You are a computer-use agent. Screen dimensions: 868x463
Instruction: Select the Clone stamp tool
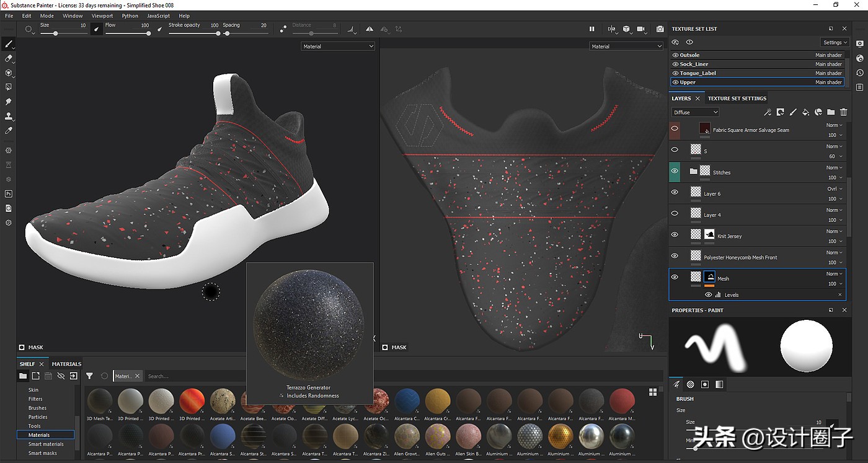pyautogui.click(x=9, y=116)
